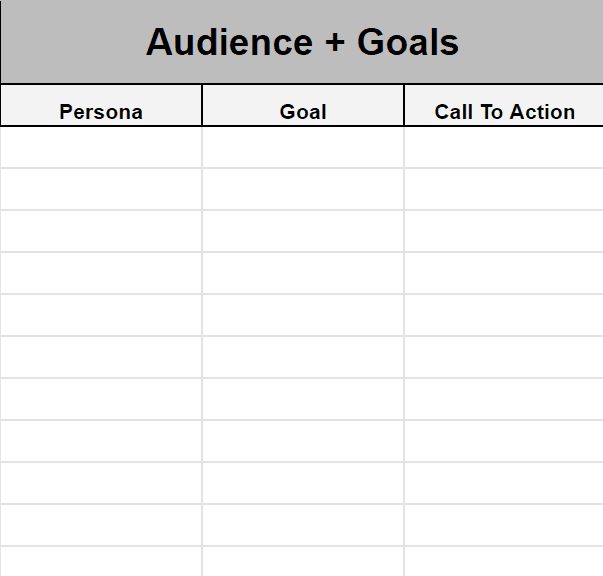Select fourth empty row cell under Persona

pyautogui.click(x=101, y=273)
